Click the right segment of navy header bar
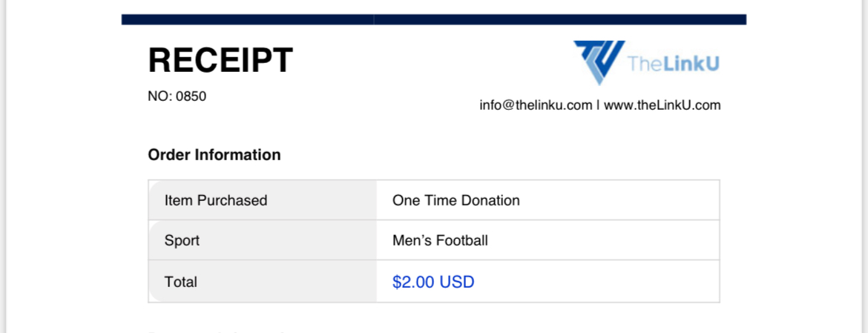The width and height of the screenshot is (868, 333). tap(560, 19)
